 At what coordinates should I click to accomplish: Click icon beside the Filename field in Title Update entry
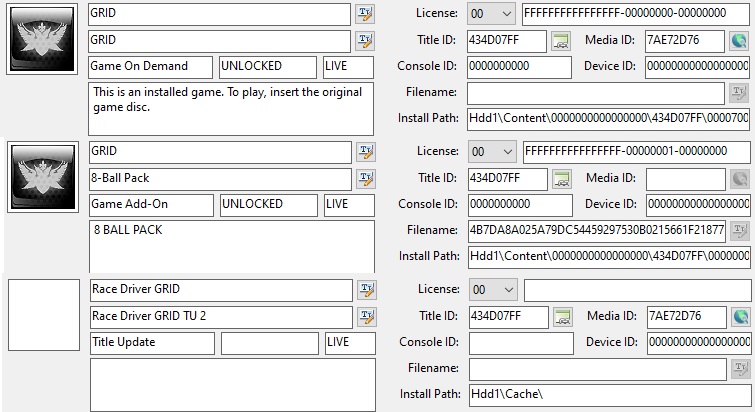click(741, 369)
